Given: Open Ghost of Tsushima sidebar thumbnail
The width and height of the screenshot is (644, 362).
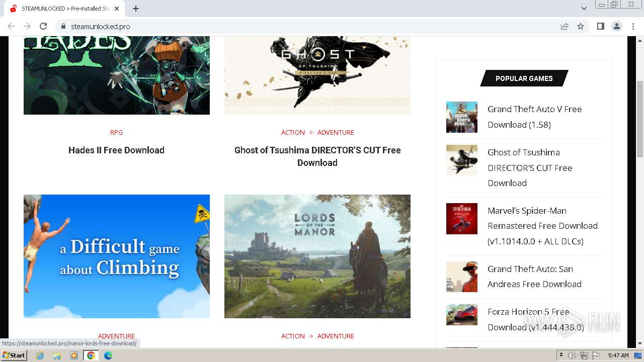Looking at the screenshot, I should 462,160.
